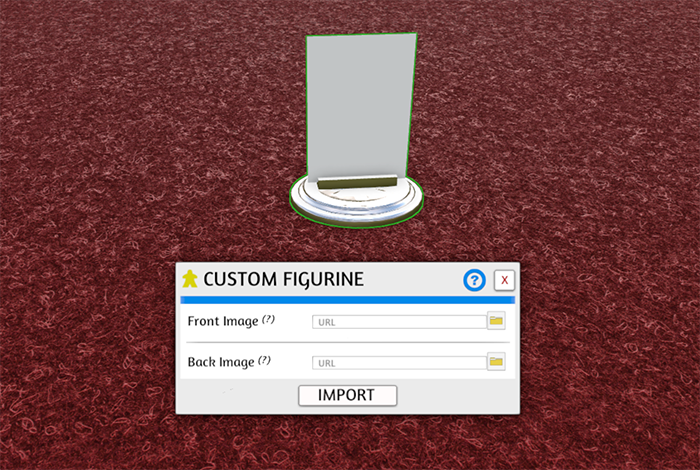The image size is (700, 470).
Task: Click the Front Image label
Action: point(223,321)
